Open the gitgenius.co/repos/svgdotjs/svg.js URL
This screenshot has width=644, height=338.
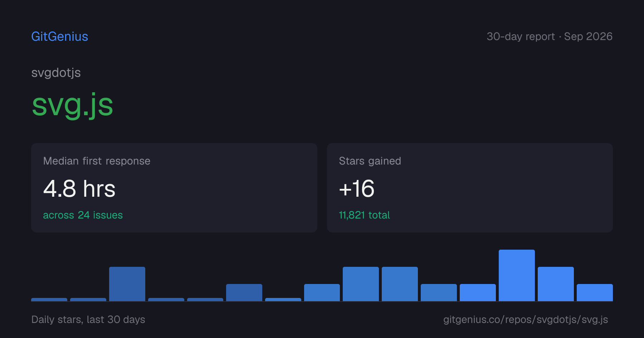526,319
